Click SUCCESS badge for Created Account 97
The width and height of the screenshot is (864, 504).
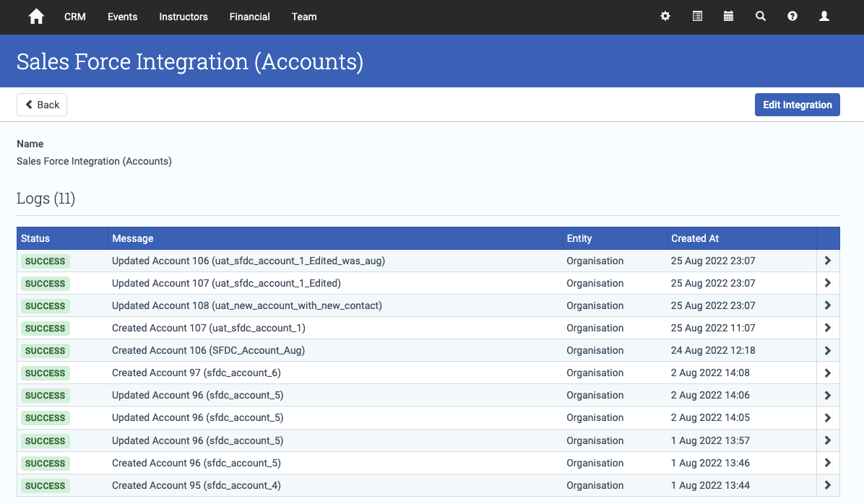coord(46,373)
